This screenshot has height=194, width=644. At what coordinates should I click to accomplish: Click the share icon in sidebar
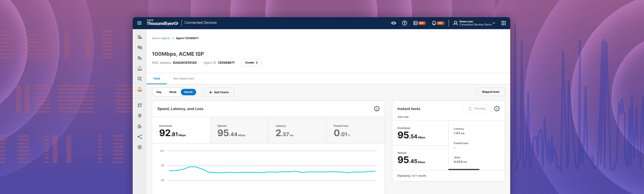[140, 137]
